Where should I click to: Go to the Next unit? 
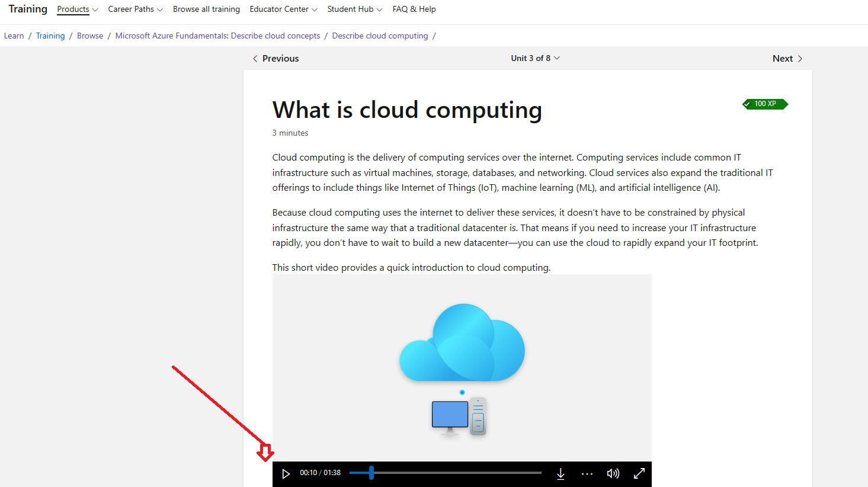[x=787, y=59]
